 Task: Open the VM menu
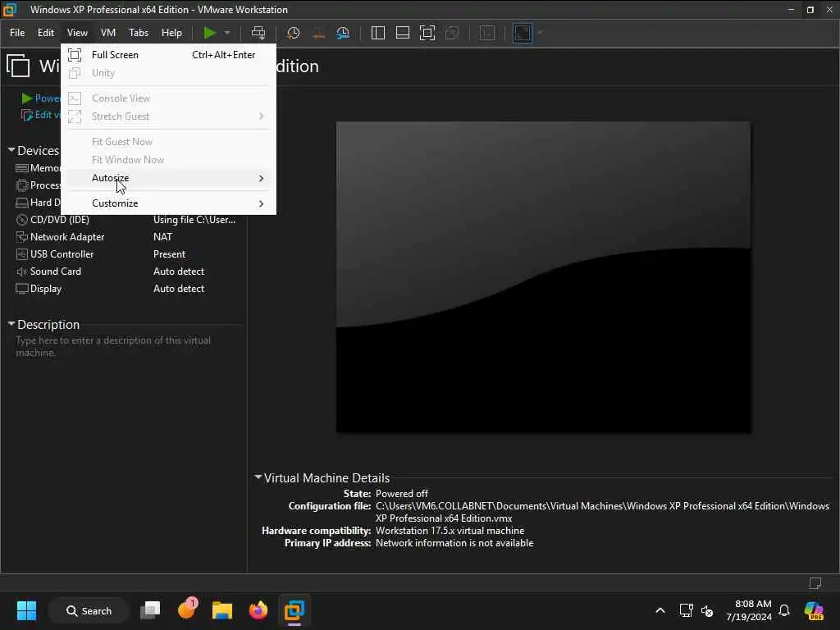point(108,33)
